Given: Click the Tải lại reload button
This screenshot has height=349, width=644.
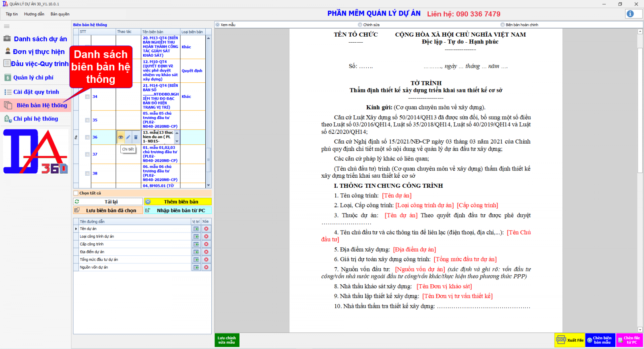Looking at the screenshot, I should [108, 201].
